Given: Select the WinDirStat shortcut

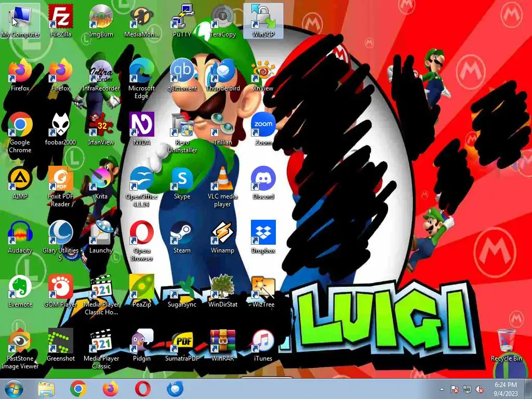Looking at the screenshot, I should click(x=222, y=291).
